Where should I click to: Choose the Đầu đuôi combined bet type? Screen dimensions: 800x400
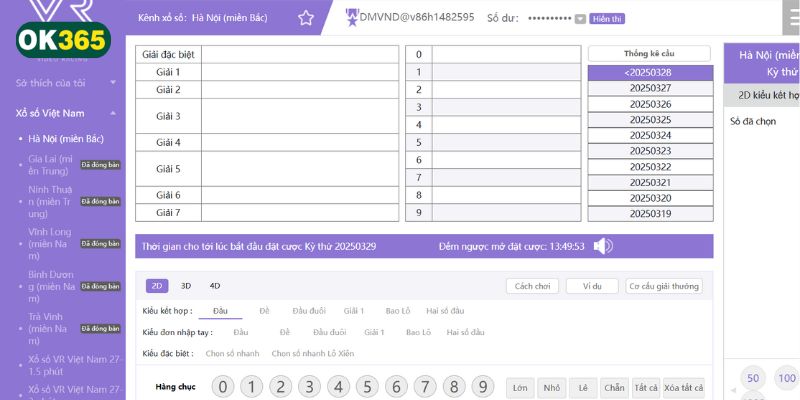click(x=309, y=311)
